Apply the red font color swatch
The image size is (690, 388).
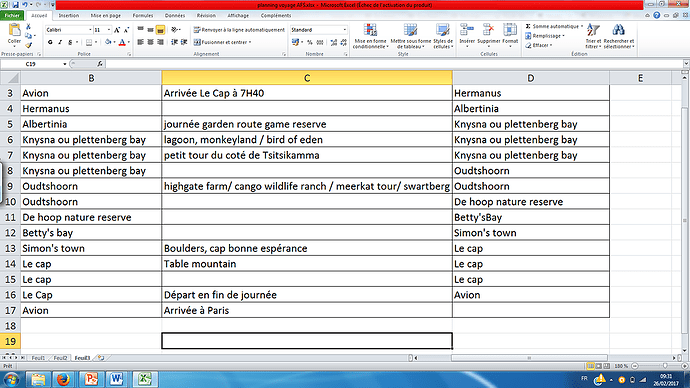(122, 42)
